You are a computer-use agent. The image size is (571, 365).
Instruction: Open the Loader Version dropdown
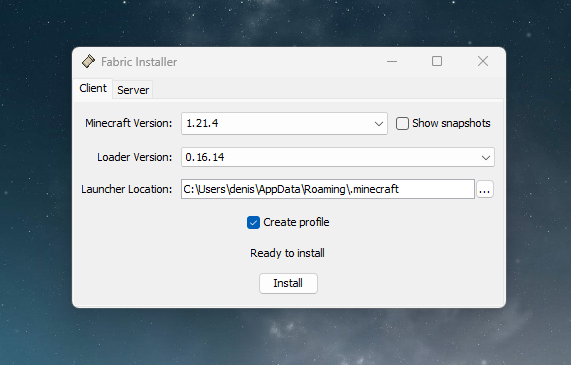[338, 157]
